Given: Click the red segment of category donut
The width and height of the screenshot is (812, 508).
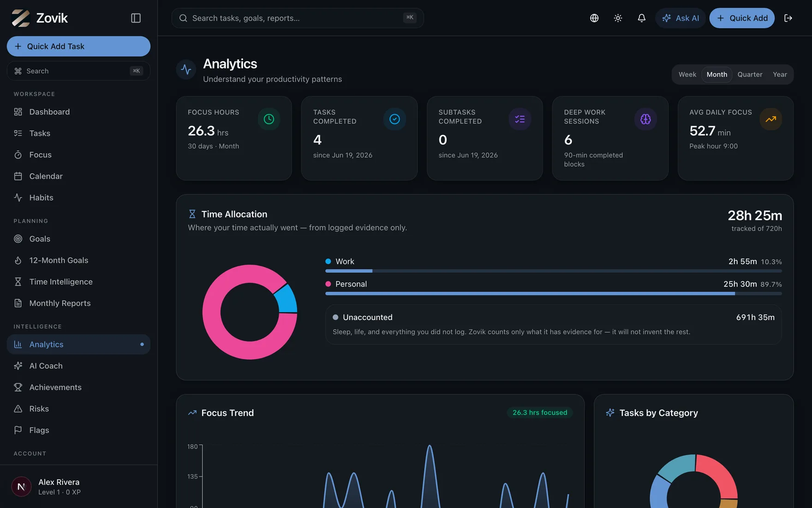Looking at the screenshot, I should pos(721,473).
